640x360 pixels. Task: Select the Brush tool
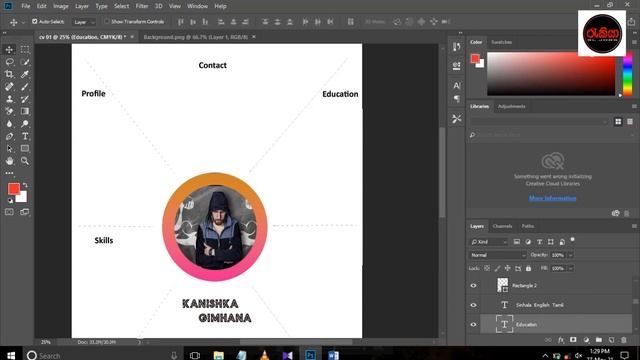(25, 87)
